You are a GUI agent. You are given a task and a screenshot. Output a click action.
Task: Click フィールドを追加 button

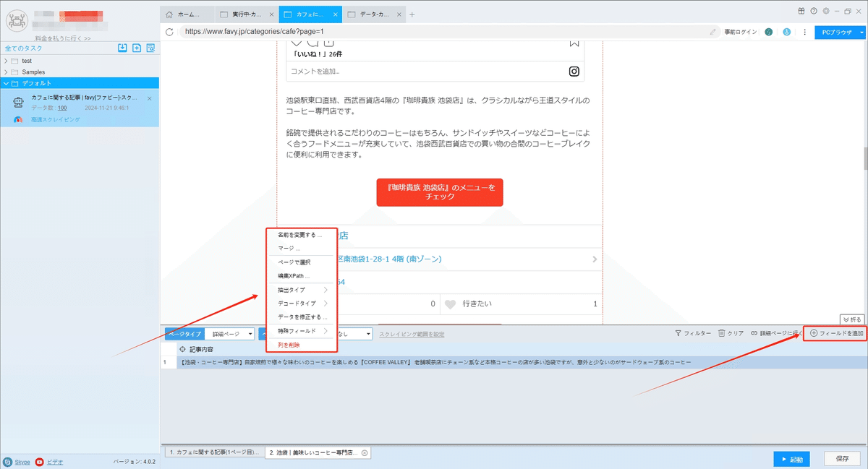pos(835,333)
